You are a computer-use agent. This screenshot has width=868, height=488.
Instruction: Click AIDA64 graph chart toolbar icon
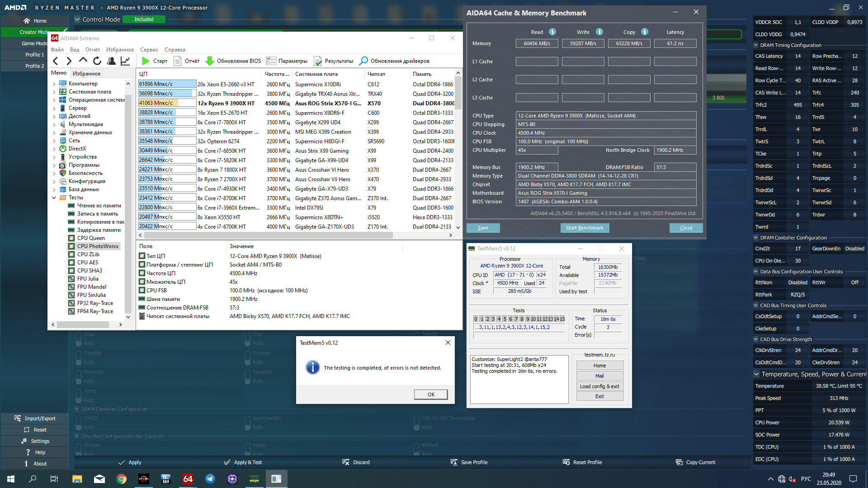pyautogui.click(x=125, y=61)
